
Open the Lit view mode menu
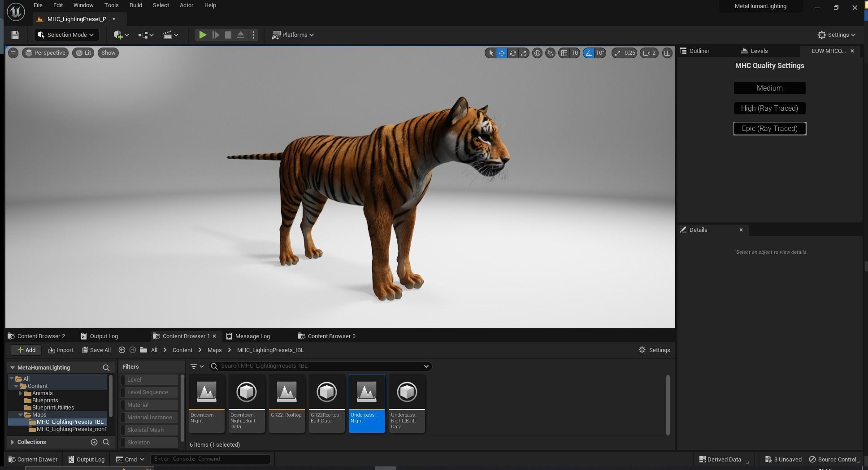click(x=83, y=53)
